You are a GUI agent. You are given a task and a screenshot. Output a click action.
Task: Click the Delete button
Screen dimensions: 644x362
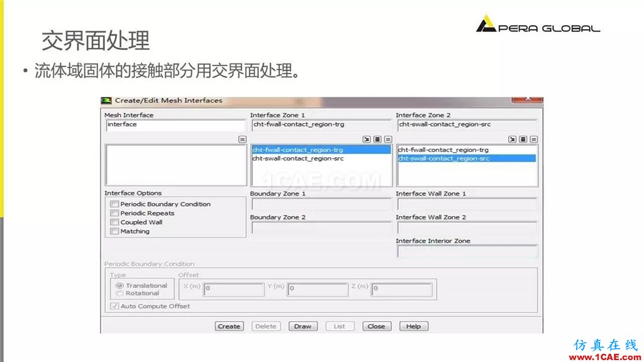pyautogui.click(x=266, y=326)
